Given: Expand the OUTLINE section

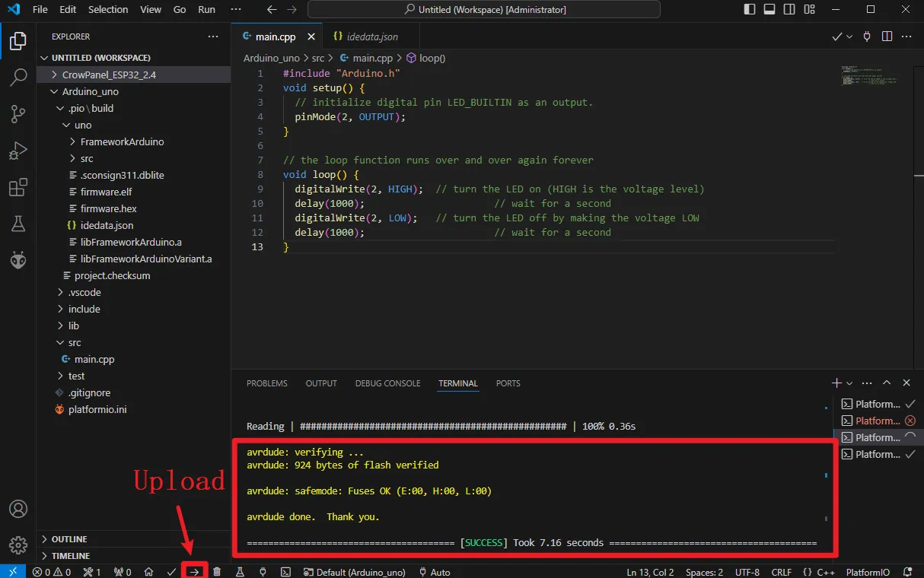Looking at the screenshot, I should pyautogui.click(x=69, y=539).
